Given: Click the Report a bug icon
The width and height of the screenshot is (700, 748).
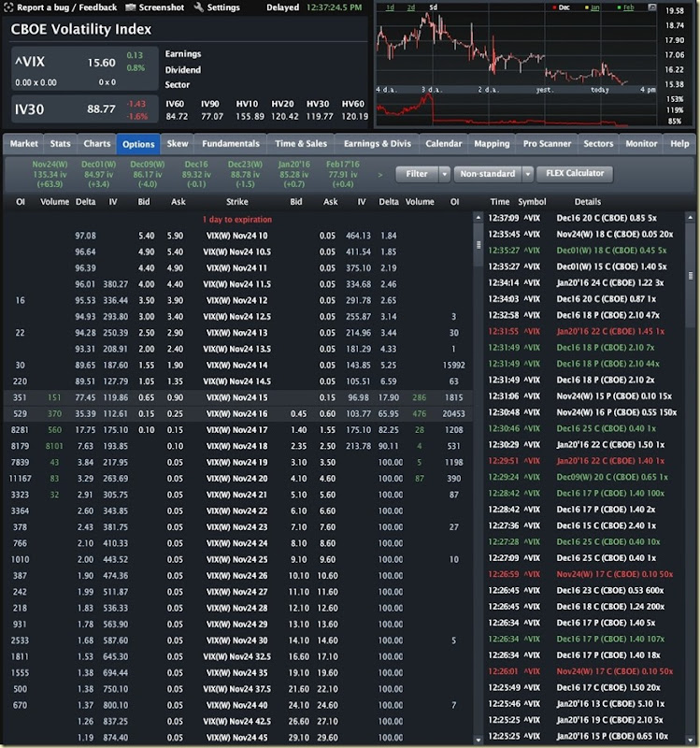Looking at the screenshot, I should (8, 7).
